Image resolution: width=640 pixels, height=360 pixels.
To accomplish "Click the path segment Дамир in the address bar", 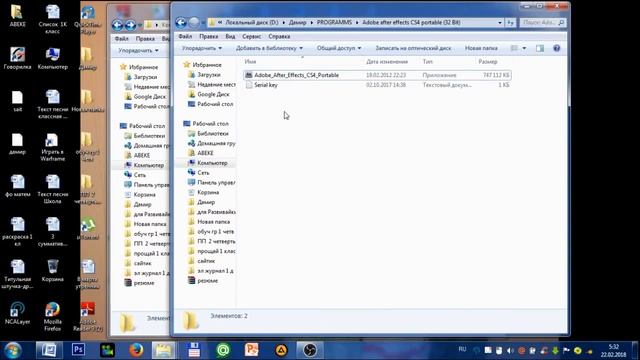I will tap(297, 22).
